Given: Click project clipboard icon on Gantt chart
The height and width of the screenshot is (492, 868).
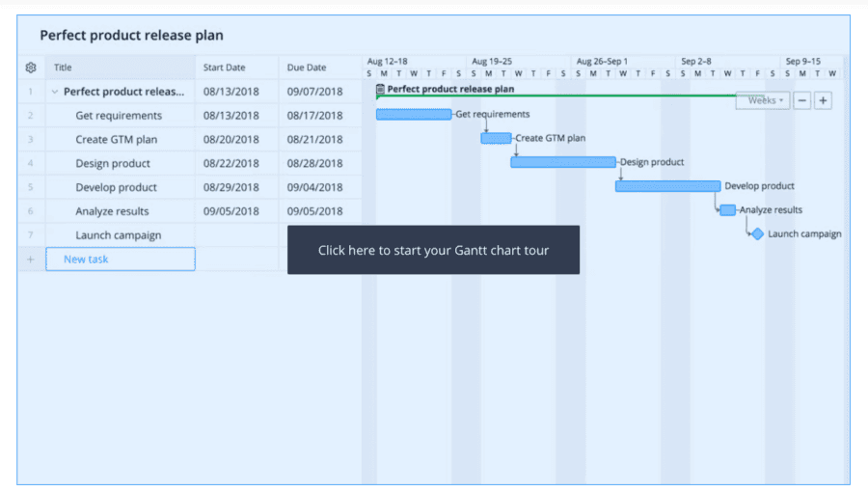Looking at the screenshot, I should pyautogui.click(x=380, y=89).
